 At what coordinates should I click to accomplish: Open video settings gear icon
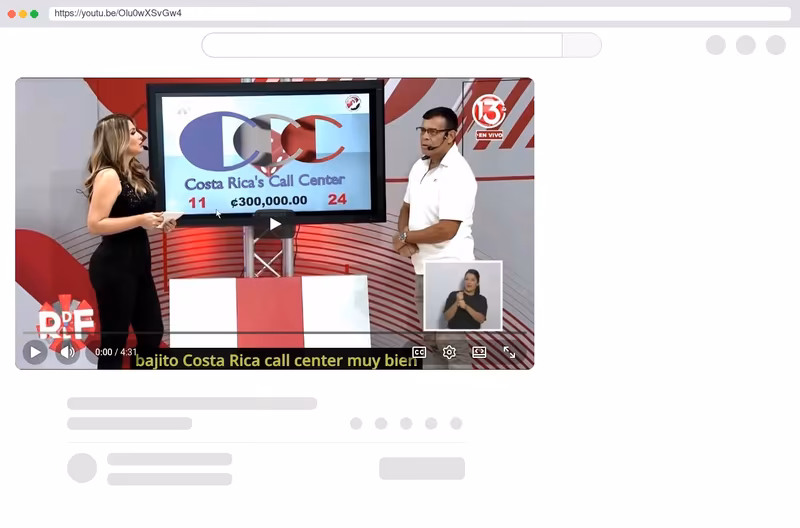pos(449,353)
